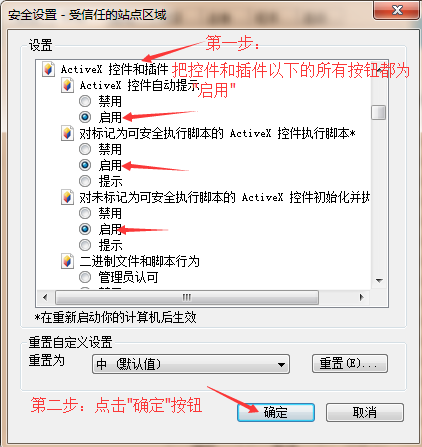Click the horizontal scrollbar right arrow
The height and width of the screenshot is (447, 422).
tap(361, 297)
